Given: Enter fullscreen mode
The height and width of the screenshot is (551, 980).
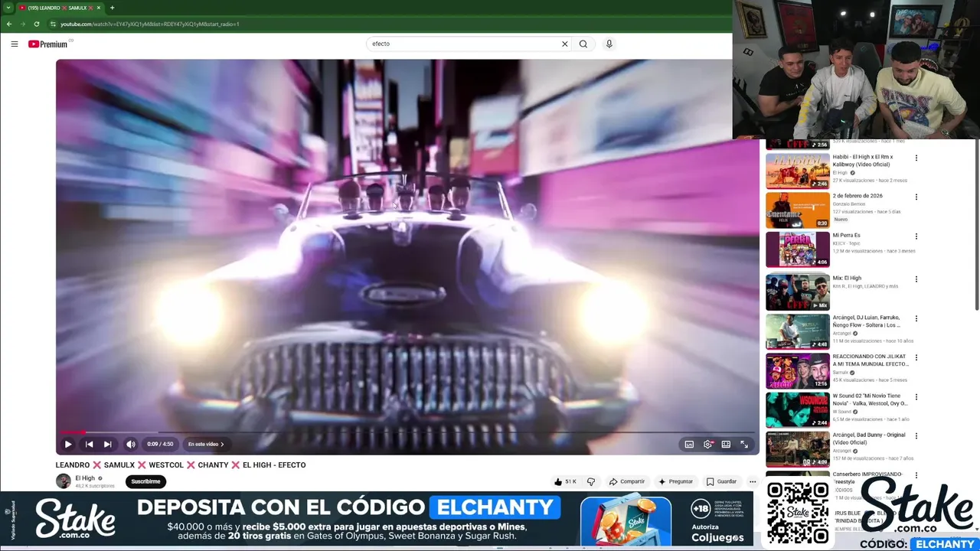Looking at the screenshot, I should point(744,444).
